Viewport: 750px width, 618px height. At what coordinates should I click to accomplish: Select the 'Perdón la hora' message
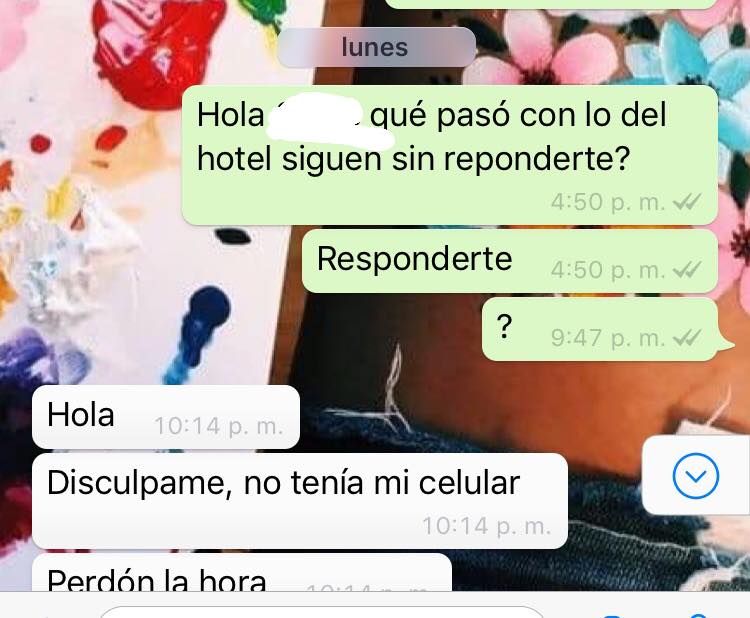coord(242,573)
